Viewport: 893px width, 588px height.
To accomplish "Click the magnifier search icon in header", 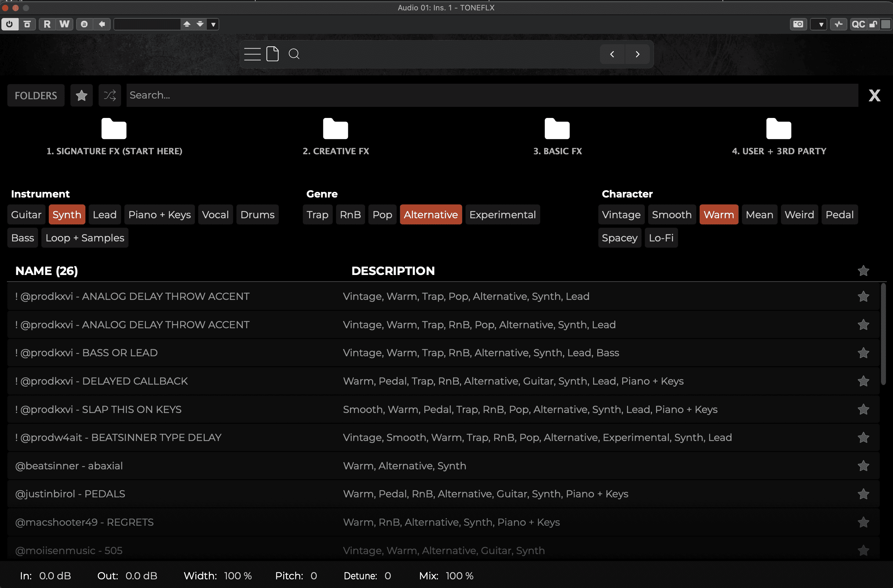I will point(294,54).
